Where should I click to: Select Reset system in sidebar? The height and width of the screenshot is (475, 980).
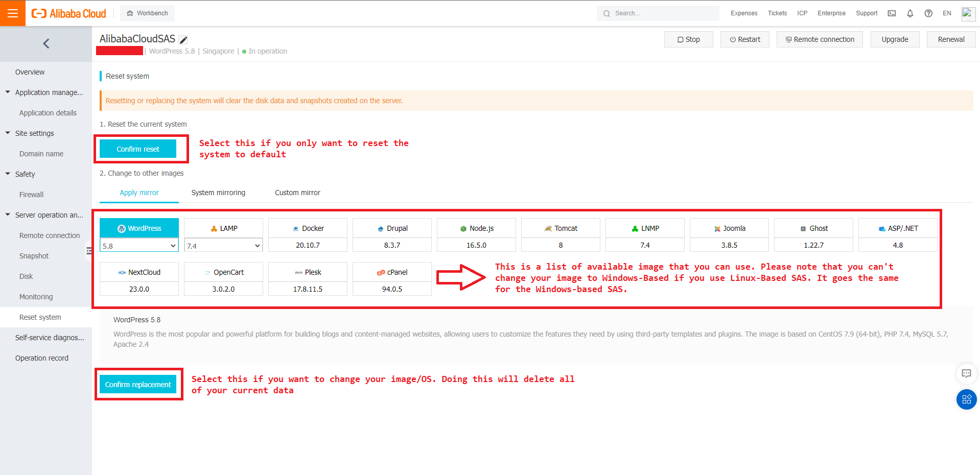46,317
